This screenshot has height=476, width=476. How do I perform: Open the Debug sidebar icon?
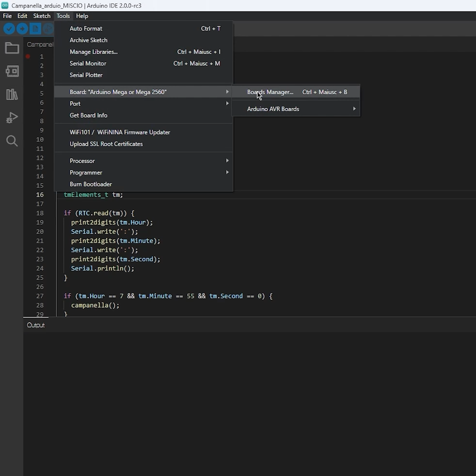pyautogui.click(x=12, y=118)
